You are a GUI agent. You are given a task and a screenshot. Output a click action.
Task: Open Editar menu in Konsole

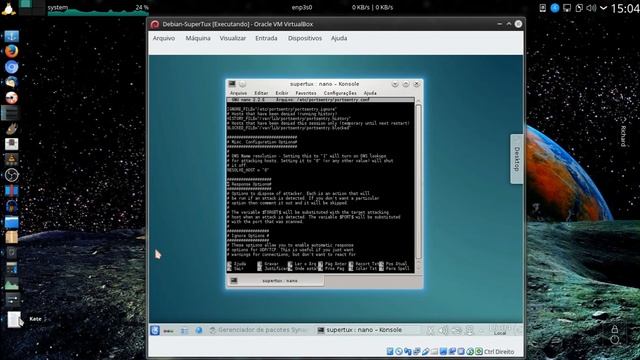point(261,93)
